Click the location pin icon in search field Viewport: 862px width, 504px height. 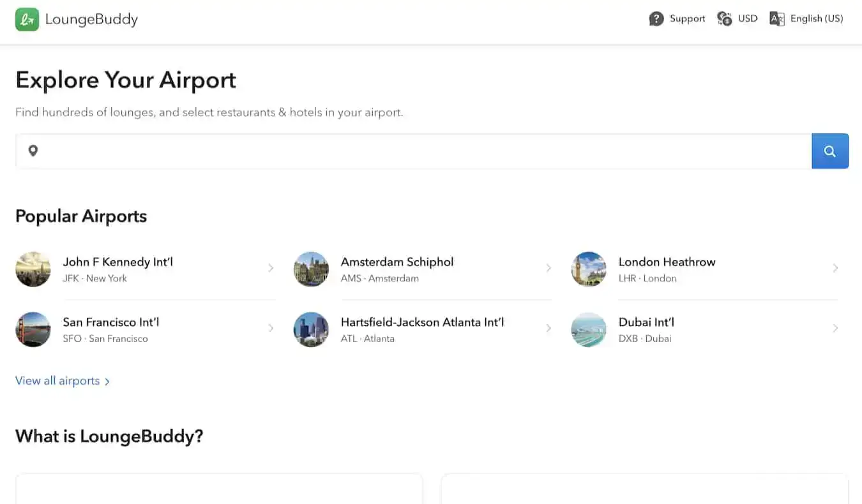33,151
